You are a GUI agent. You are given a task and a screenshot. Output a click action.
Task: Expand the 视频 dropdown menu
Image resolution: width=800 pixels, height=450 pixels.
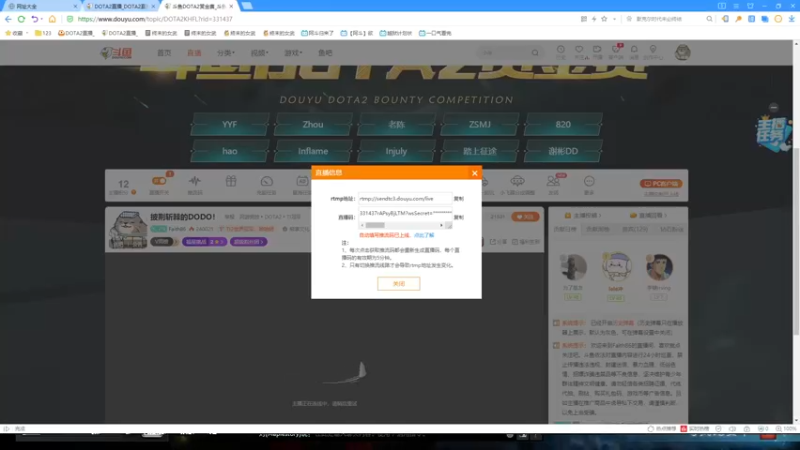pyautogui.click(x=259, y=53)
